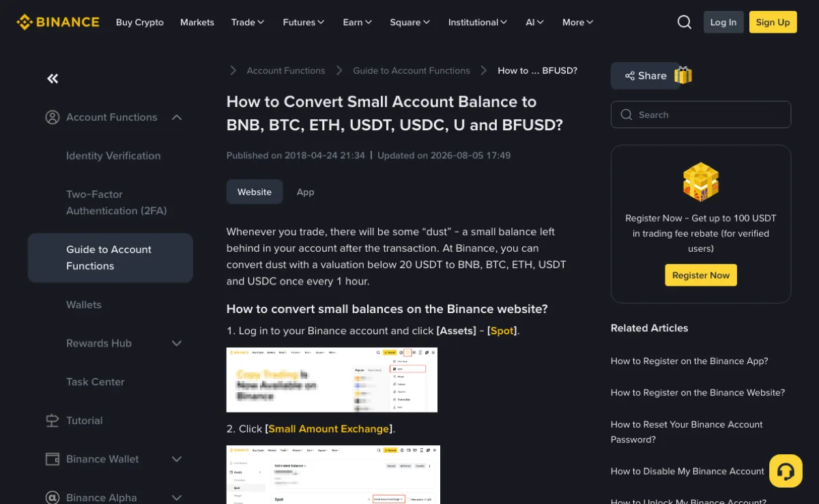Focus the article Search field
This screenshot has height=504, width=819.
click(701, 115)
